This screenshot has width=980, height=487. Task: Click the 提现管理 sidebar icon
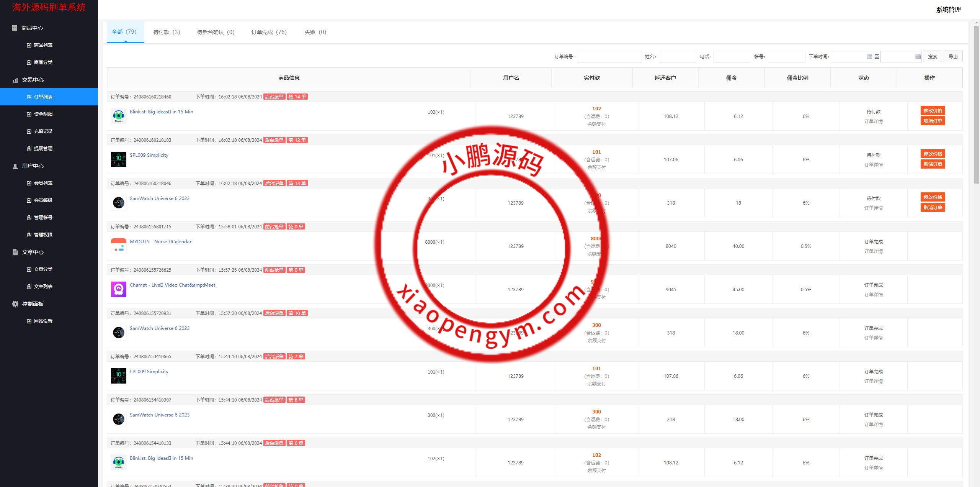tap(29, 149)
